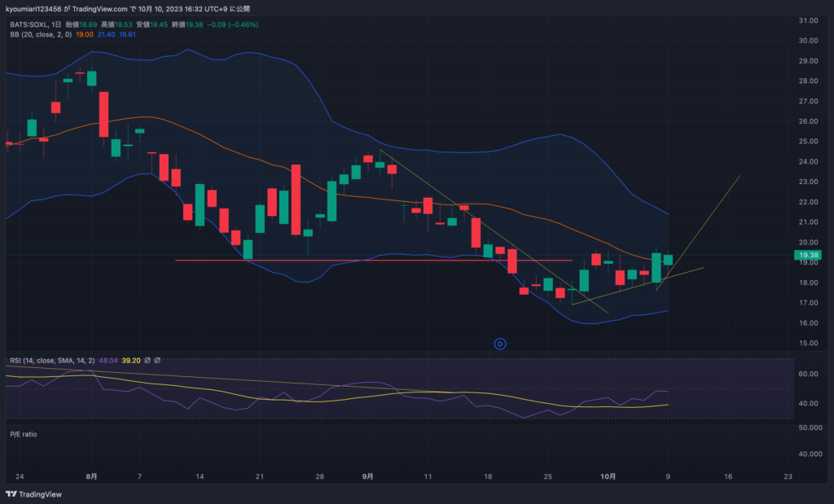Click the 10月 date axis label
834x504 pixels.
point(608,476)
